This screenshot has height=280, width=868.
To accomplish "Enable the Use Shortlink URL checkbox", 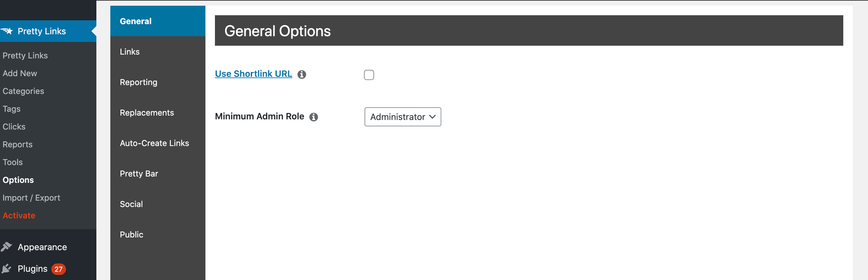I will click(369, 75).
